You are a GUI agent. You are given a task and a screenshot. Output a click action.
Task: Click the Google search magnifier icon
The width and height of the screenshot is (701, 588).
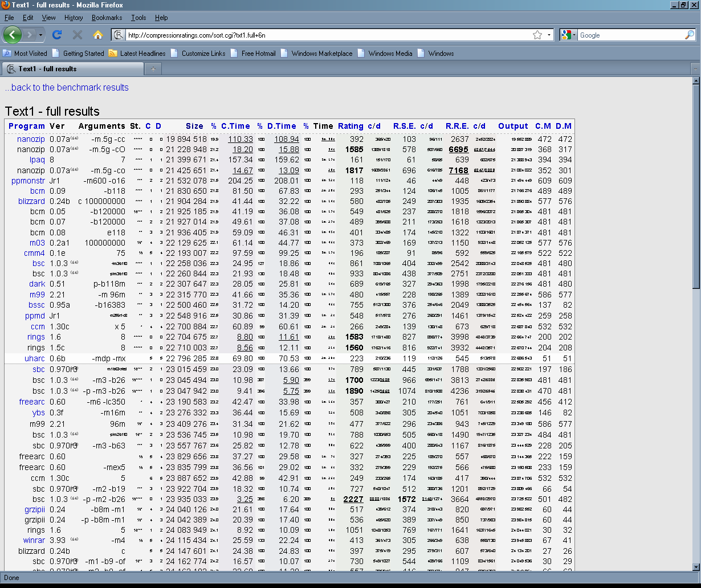click(689, 35)
